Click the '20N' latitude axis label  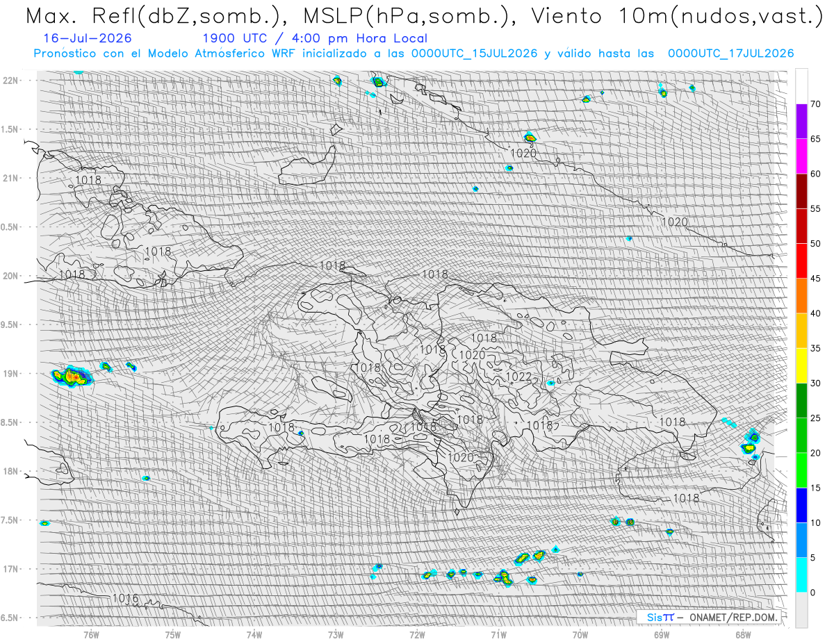pos(12,276)
